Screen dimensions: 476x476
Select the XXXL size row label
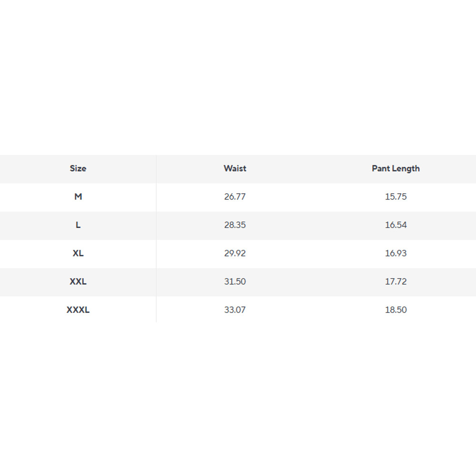[78, 310]
